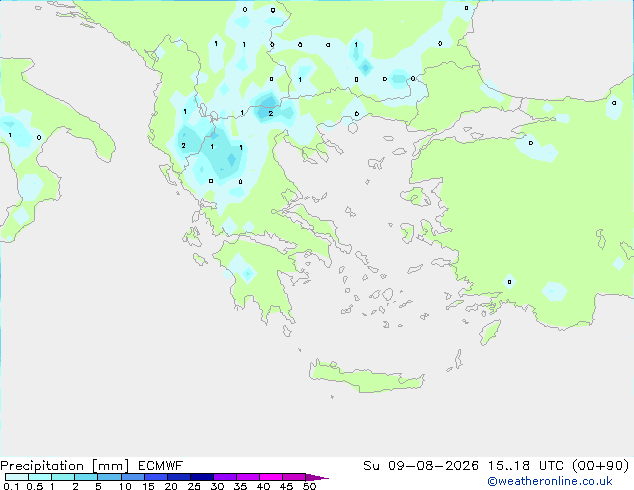Click the 35 to 40 mm legend swatch
This screenshot has height=490, width=634.
pyautogui.click(x=247, y=477)
